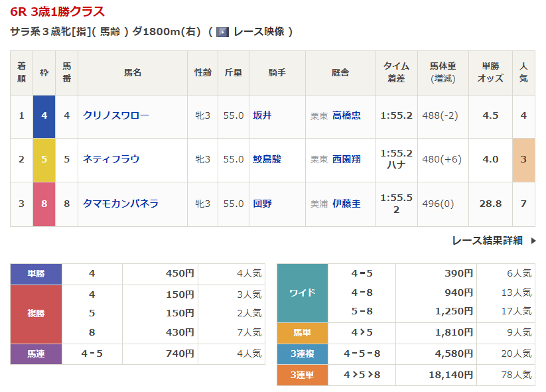Click the pink frame 8 box
This screenshot has height=392, width=546.
point(44,204)
